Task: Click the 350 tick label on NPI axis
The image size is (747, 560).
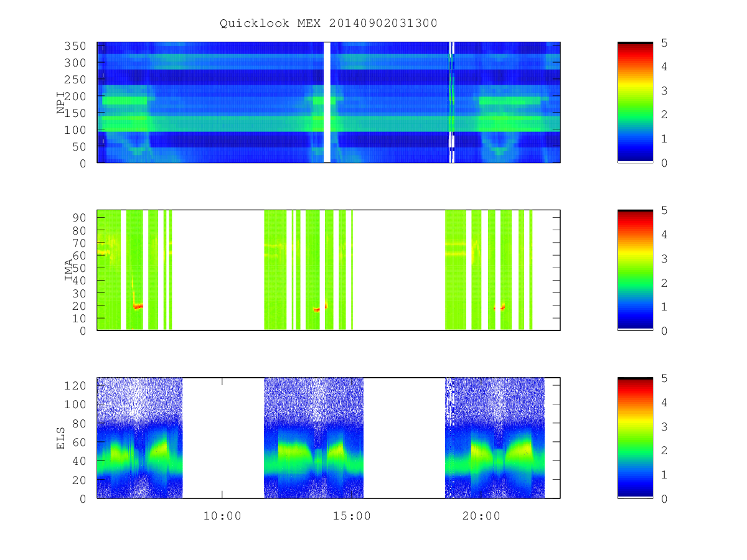Action: click(x=75, y=46)
